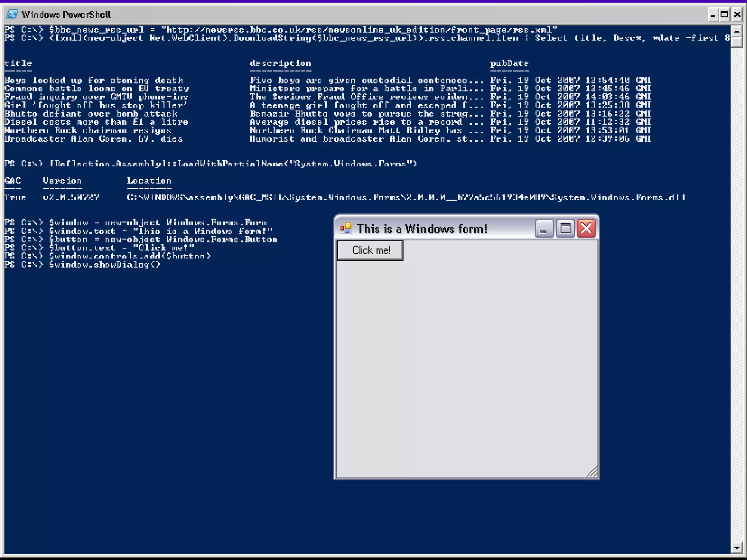Click the 'Windows PowerShell' title bar text
Image resolution: width=747 pixels, height=560 pixels.
tap(66, 15)
